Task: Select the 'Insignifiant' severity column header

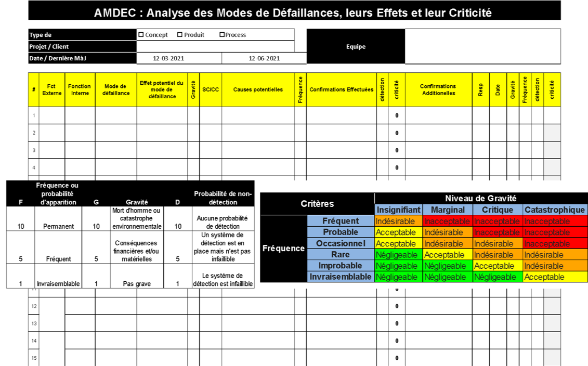Action: (399, 210)
